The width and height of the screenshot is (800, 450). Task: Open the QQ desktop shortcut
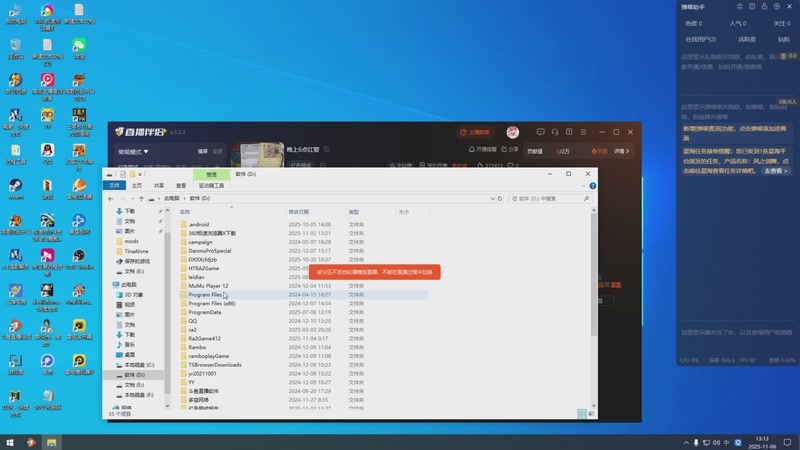click(47, 153)
